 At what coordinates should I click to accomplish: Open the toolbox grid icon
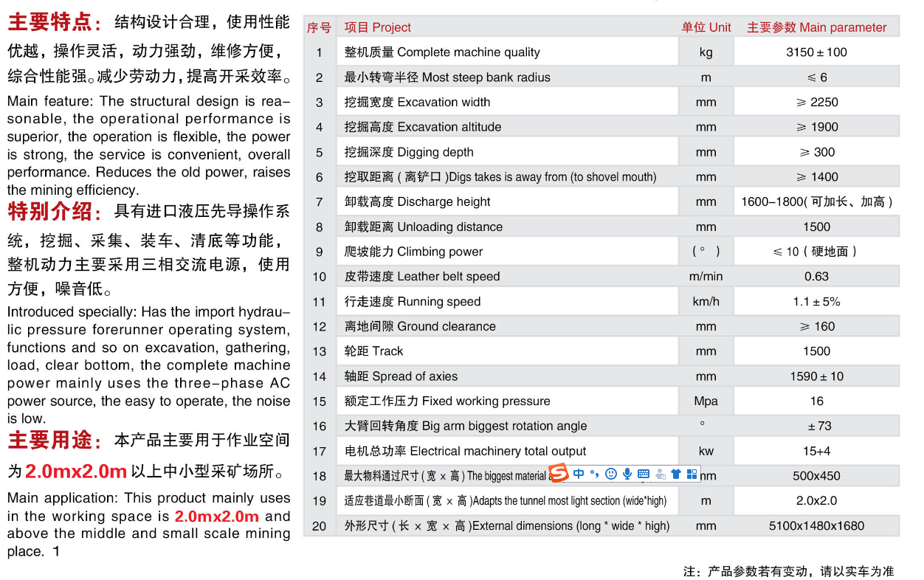click(692, 474)
